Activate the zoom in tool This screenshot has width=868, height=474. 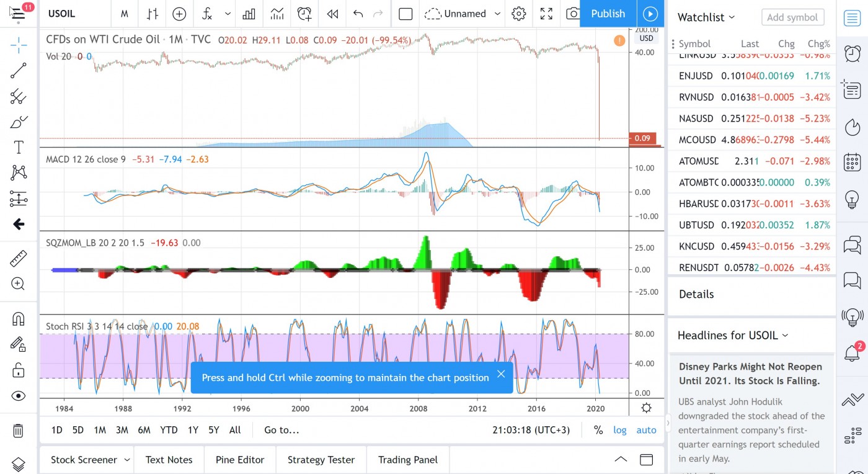pyautogui.click(x=19, y=284)
